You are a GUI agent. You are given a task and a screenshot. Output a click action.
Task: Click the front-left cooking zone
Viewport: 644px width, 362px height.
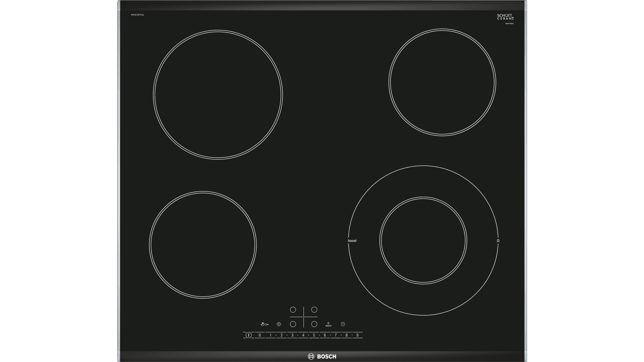[203, 245]
